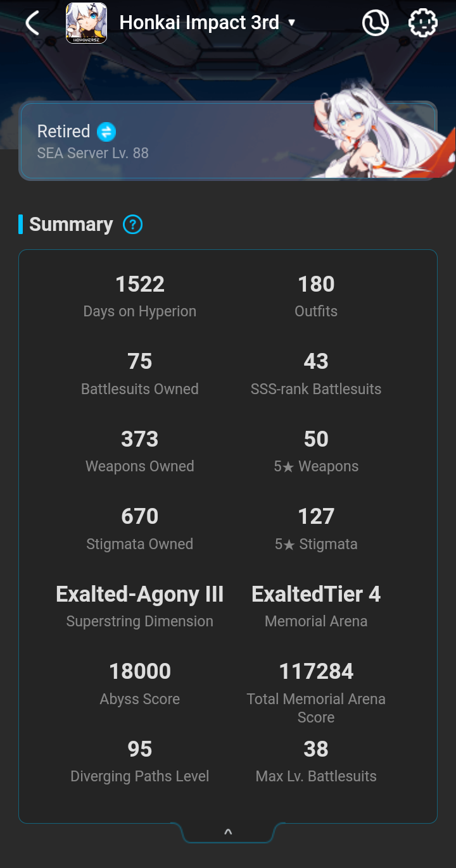Viewport: 456px width, 868px height.
Task: Open the 180 Outfits stat
Action: 316,295
